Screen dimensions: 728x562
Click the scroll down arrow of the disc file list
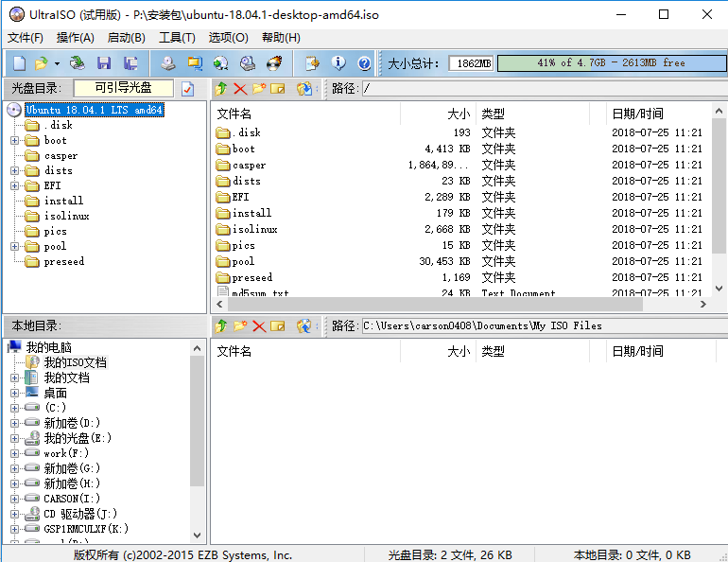(x=719, y=289)
